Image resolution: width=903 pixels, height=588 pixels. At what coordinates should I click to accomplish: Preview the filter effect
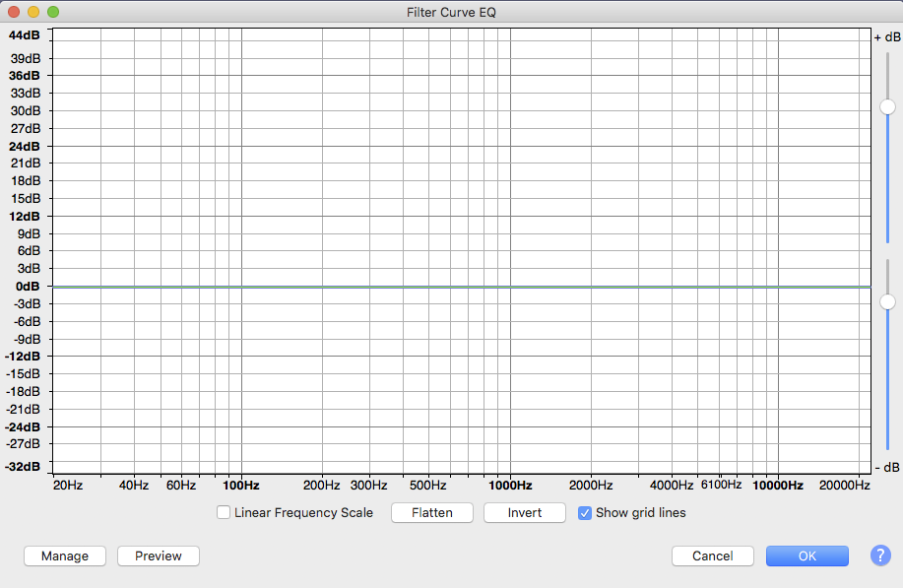pyautogui.click(x=159, y=555)
